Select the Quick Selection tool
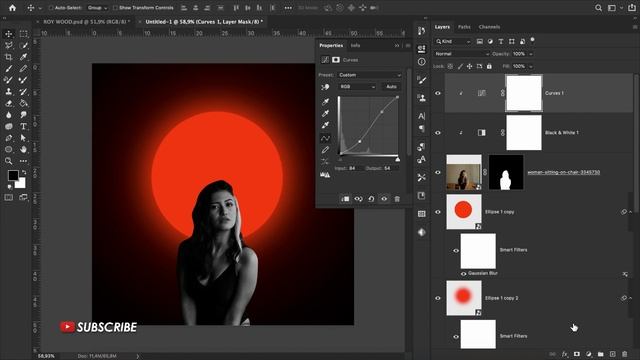This screenshot has height=360, width=640. (x=23, y=45)
